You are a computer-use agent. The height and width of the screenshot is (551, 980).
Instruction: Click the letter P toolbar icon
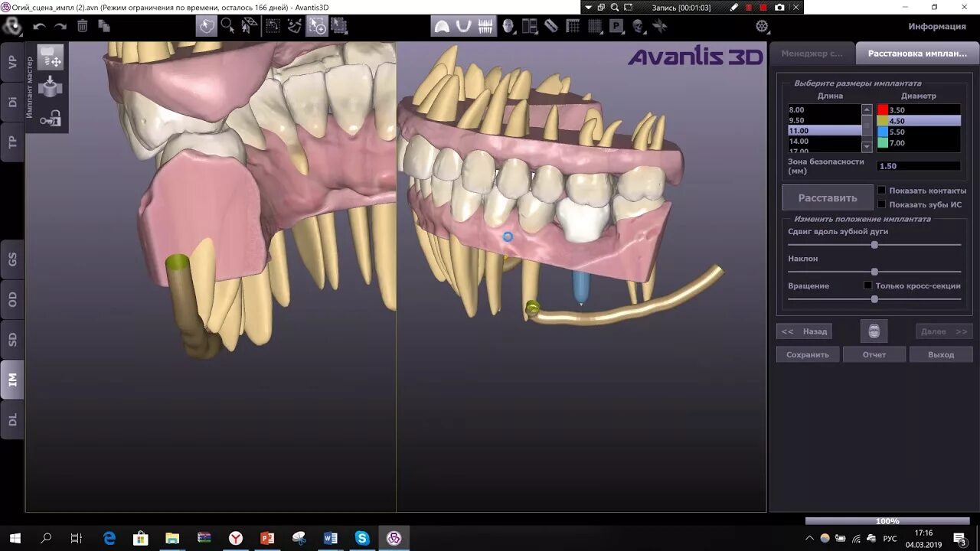(x=616, y=26)
